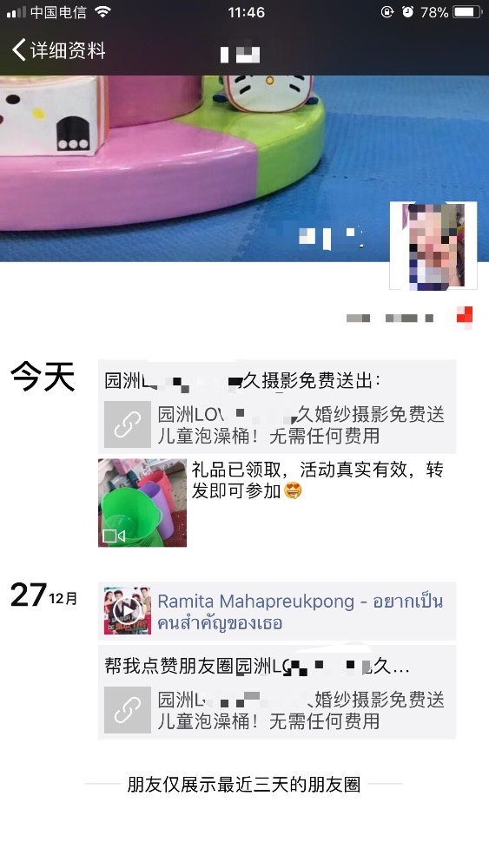Tap the Wi-Fi status icon
Screen dimensions: 489x868
point(103,11)
